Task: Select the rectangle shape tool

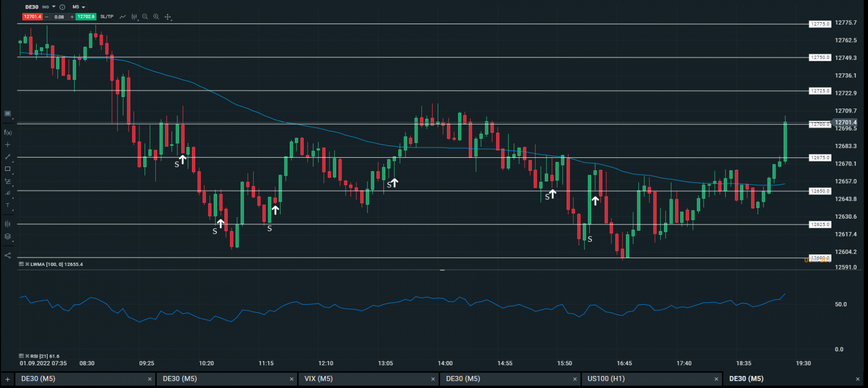Action: pyautogui.click(x=8, y=169)
